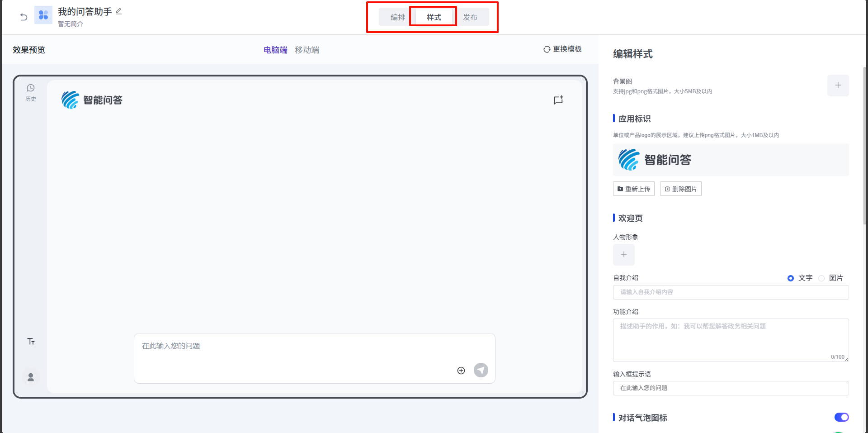The width and height of the screenshot is (868, 433).
Task: Click the 删除图片 button
Action: [680, 189]
